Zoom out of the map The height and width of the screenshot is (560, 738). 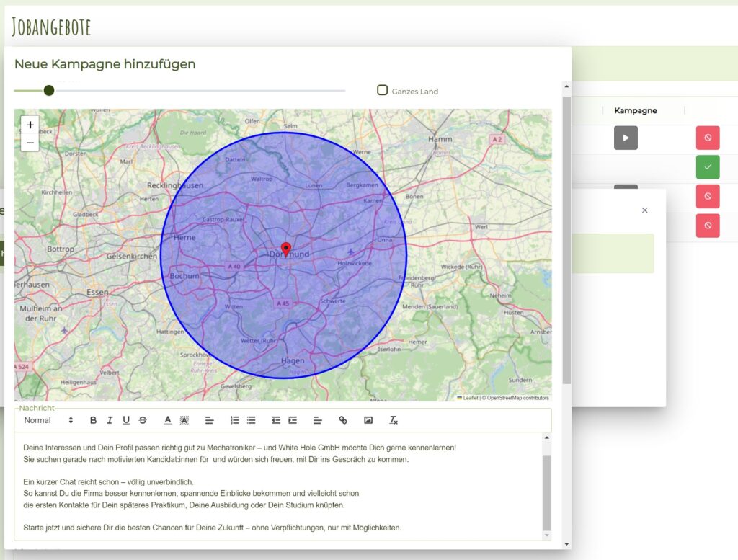tap(30, 143)
